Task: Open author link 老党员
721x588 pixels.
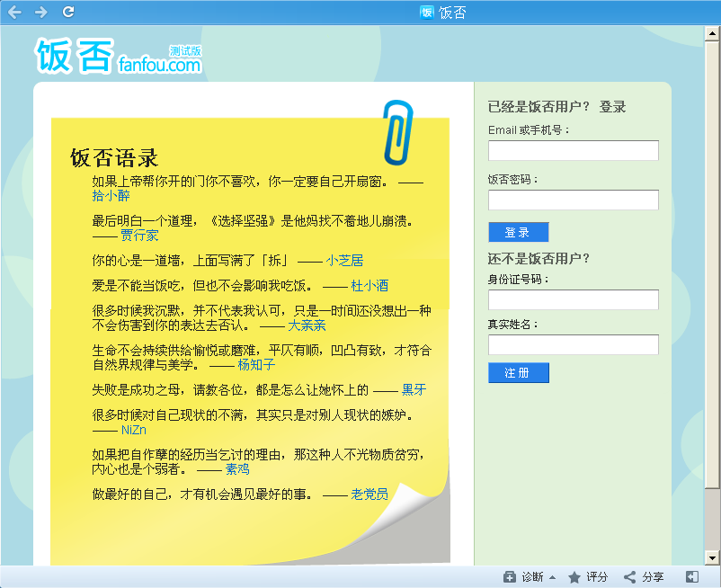Action: click(x=369, y=494)
